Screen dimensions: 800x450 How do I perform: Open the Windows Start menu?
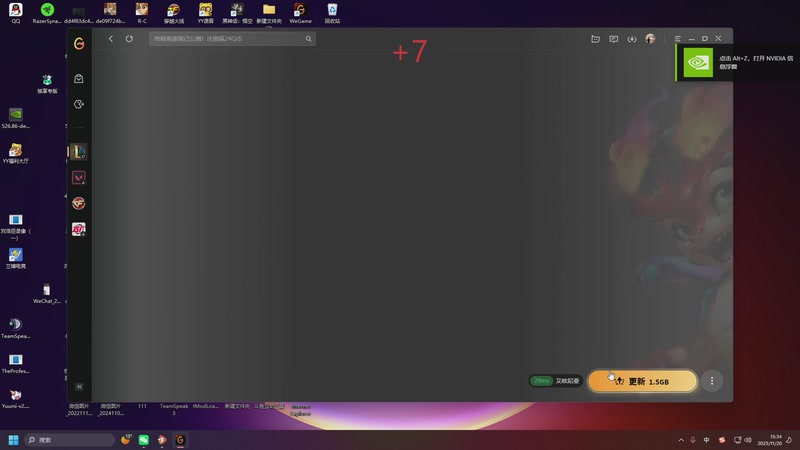coord(14,440)
